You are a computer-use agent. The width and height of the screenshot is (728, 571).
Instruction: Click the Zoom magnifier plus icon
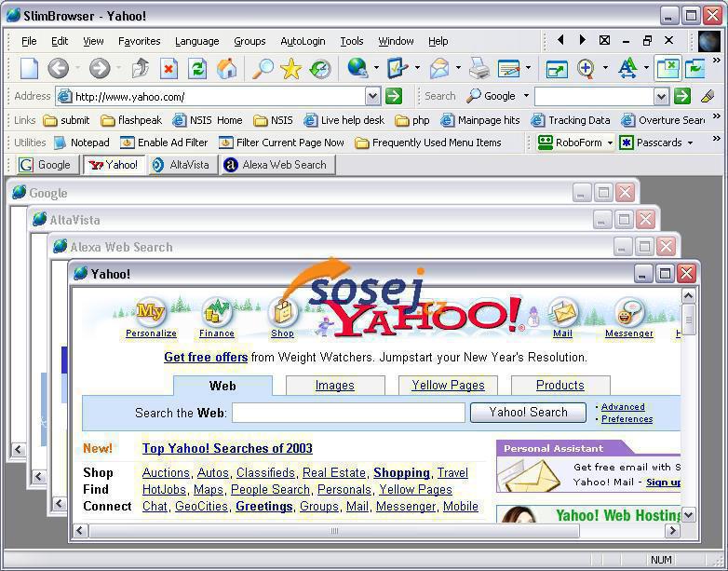click(586, 68)
